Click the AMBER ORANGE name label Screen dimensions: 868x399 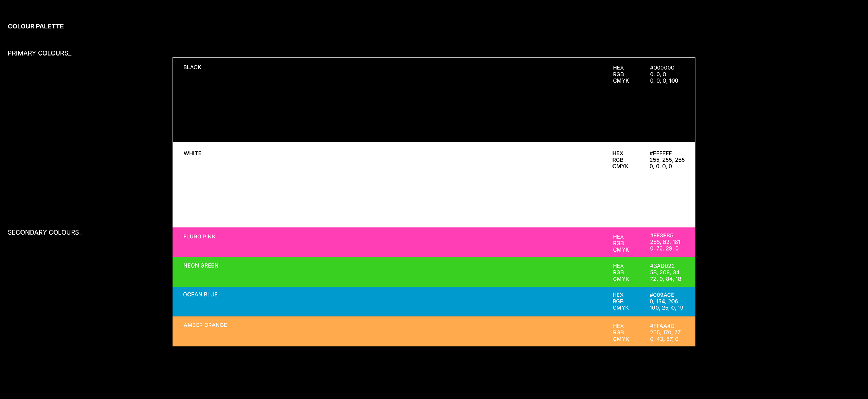205,325
